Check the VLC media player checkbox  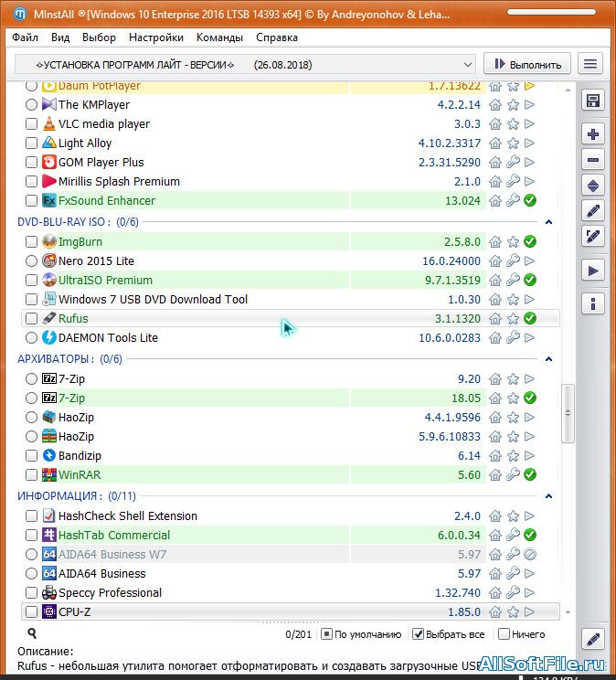tap(31, 124)
